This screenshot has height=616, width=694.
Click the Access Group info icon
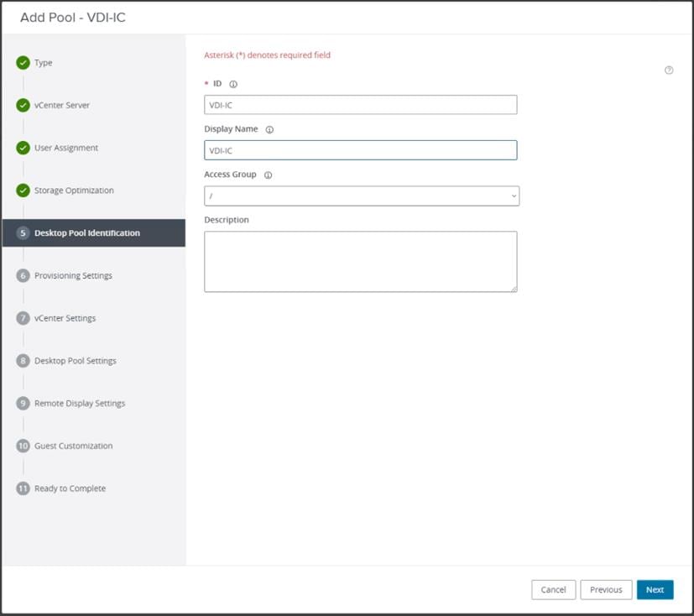tap(268, 175)
